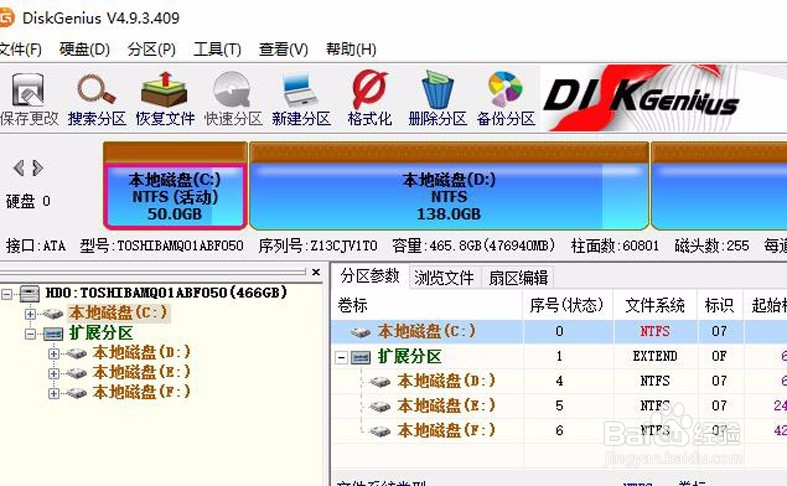Click 本地磁盘(F:) name in partition table
This screenshot has width=787, height=486.
446,430
